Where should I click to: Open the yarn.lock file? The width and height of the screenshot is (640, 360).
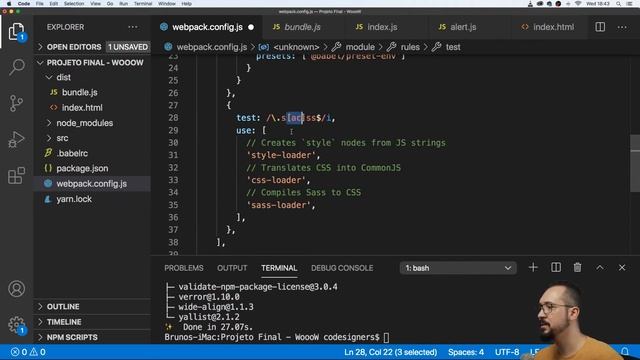click(x=92, y=199)
